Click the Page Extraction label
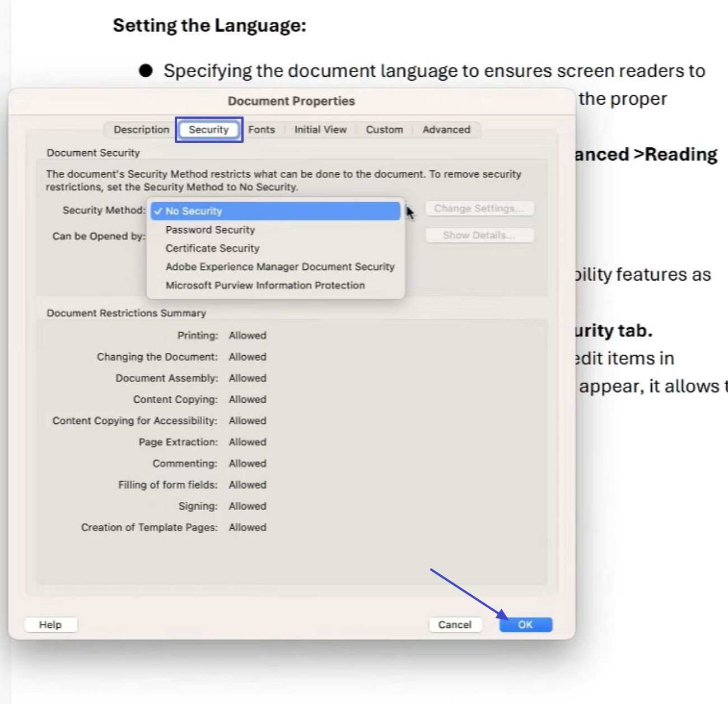Screen dimensions: 728x704 point(178,442)
